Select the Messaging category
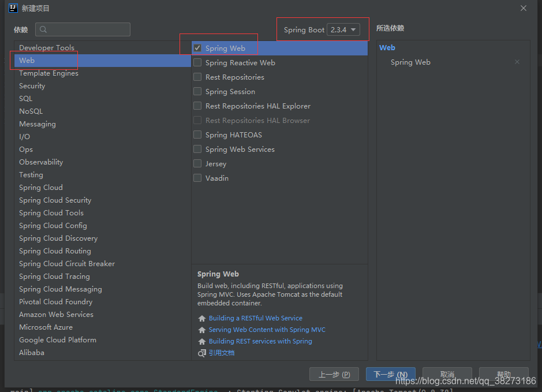The height and width of the screenshot is (392, 542). (102, 124)
